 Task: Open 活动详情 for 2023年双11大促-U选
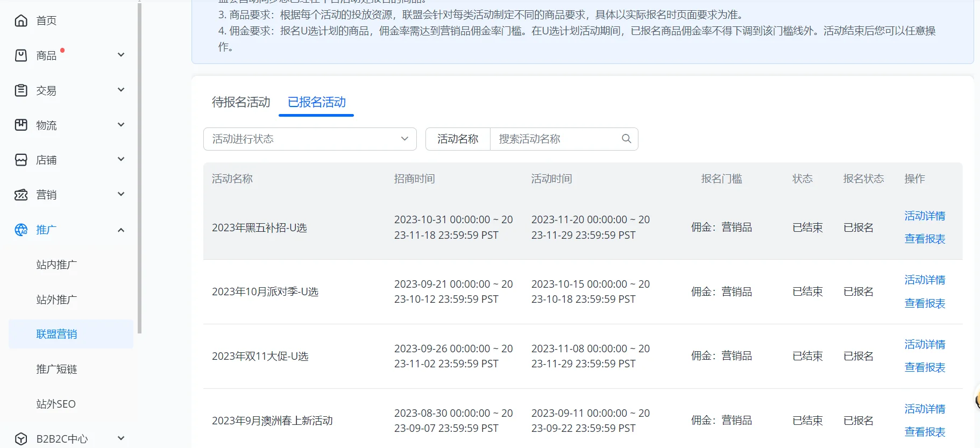[x=925, y=344]
